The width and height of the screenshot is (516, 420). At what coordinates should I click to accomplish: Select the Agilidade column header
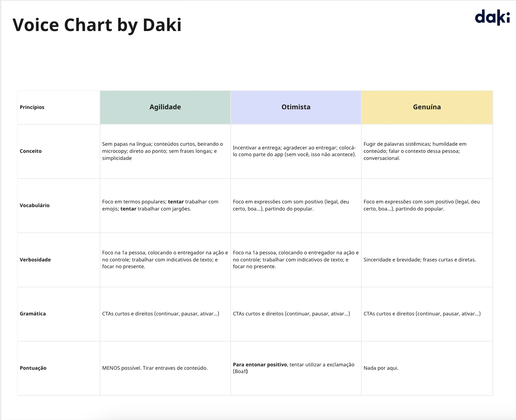[165, 107]
